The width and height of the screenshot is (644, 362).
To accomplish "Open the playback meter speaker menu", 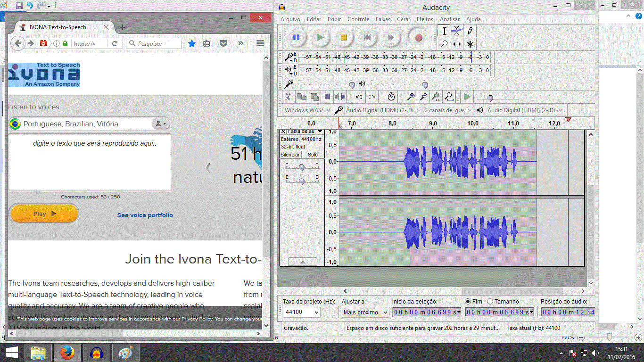I will (x=289, y=70).
